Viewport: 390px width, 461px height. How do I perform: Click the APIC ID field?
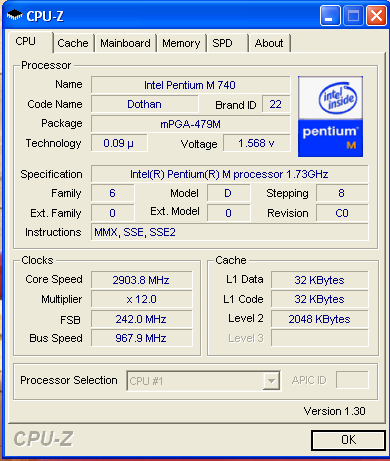(352, 380)
